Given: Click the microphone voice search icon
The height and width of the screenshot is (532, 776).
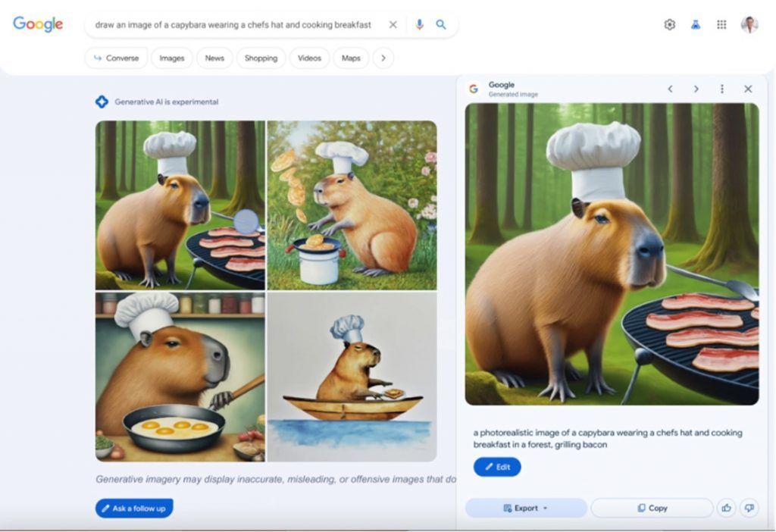Looking at the screenshot, I should (x=419, y=24).
